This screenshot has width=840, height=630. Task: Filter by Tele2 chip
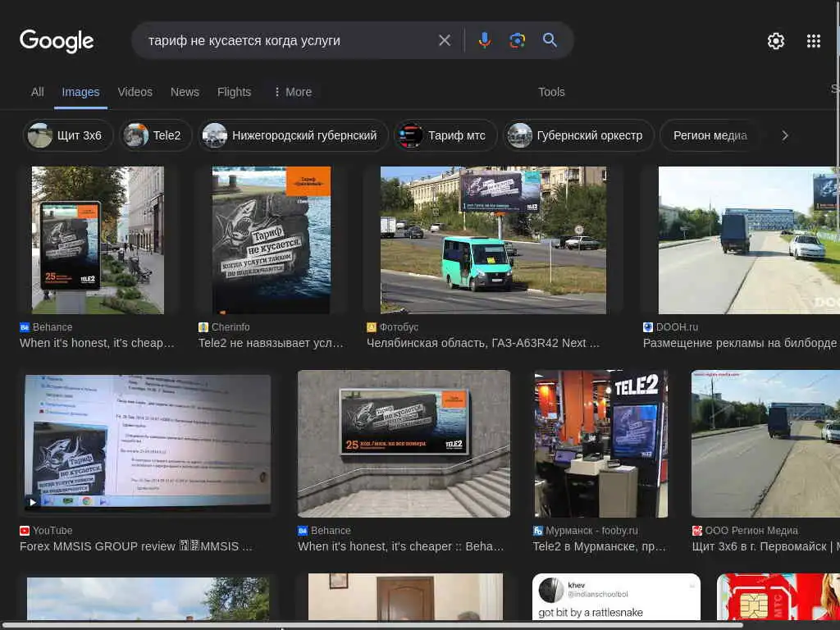[x=155, y=135]
